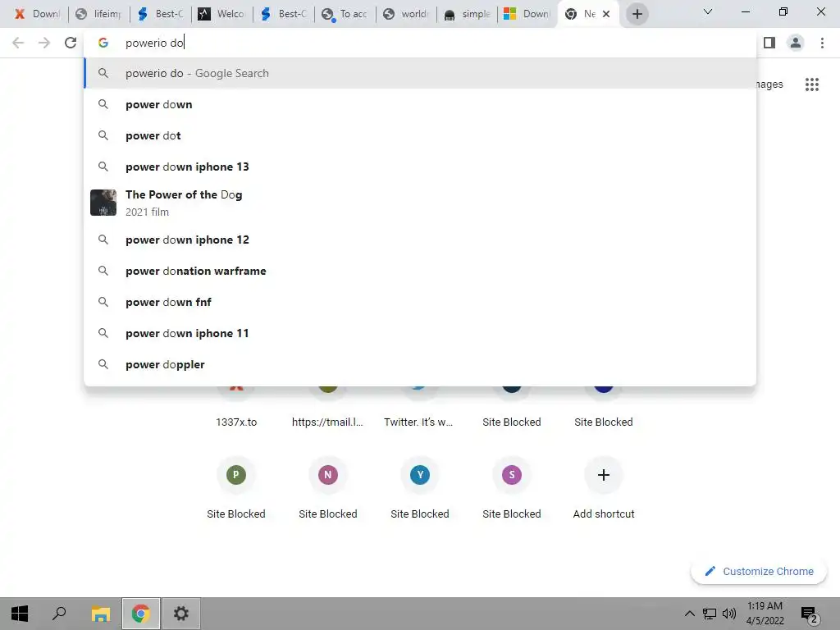
Task: Click The Power of the Dog thumbnail
Action: [x=103, y=203]
